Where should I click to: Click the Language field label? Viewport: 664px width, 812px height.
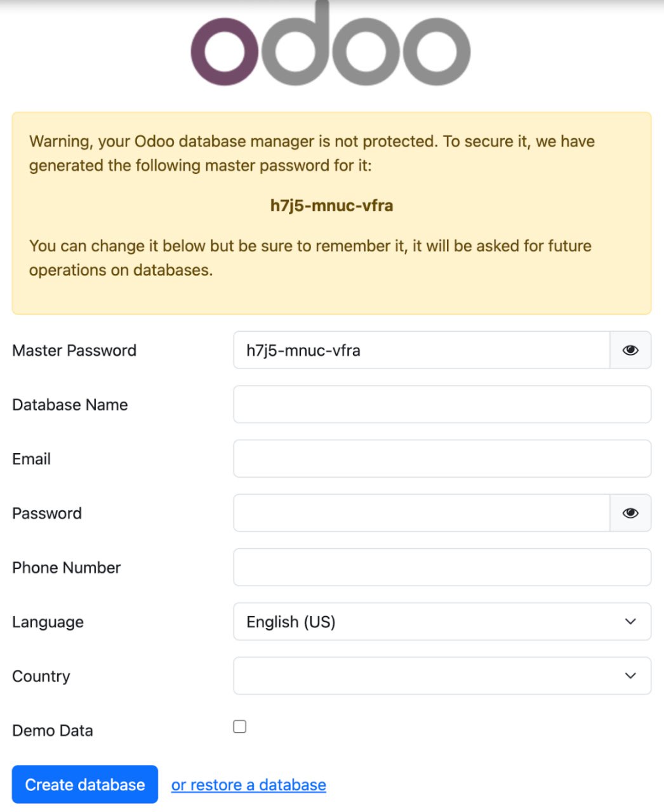point(48,622)
